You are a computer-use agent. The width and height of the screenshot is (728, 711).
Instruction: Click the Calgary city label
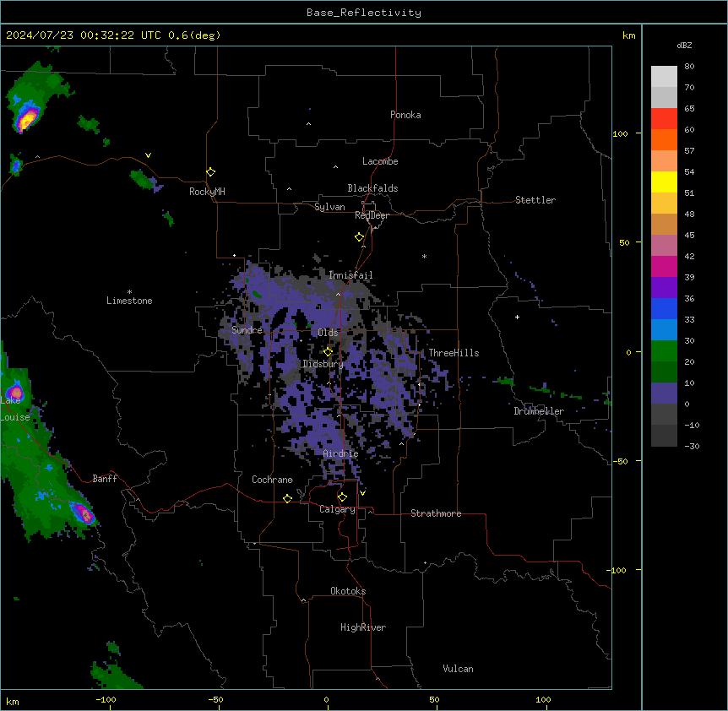(x=337, y=509)
